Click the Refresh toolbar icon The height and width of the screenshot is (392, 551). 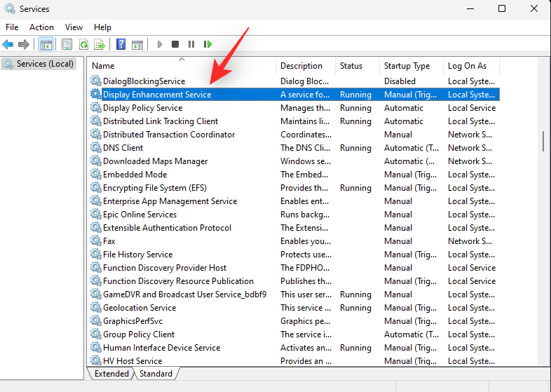(83, 44)
